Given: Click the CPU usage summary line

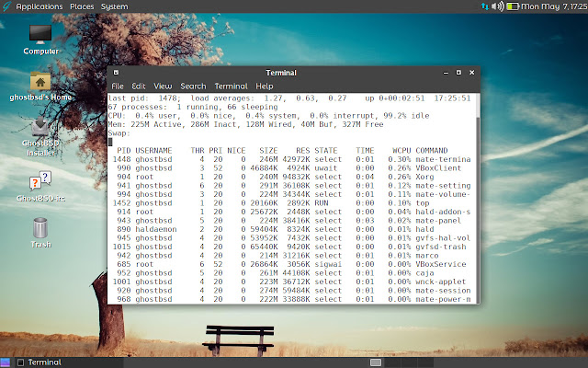Looking at the screenshot, I should click(268, 116).
